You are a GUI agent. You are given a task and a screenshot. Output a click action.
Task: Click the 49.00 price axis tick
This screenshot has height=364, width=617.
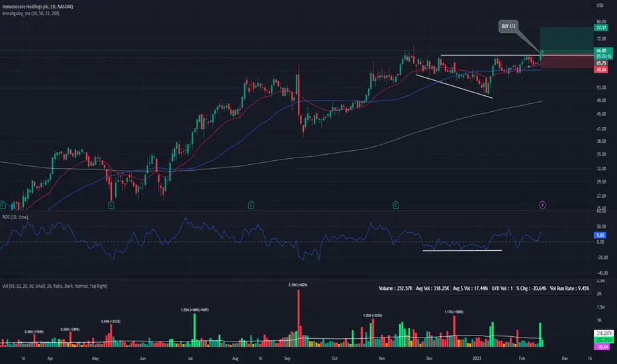tap(601, 101)
